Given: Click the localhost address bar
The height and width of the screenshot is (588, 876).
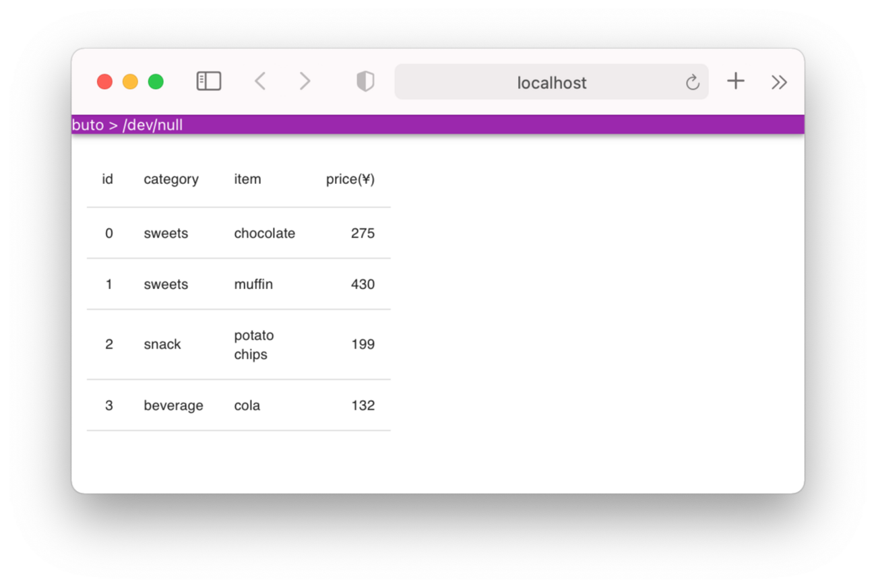Looking at the screenshot, I should (551, 82).
